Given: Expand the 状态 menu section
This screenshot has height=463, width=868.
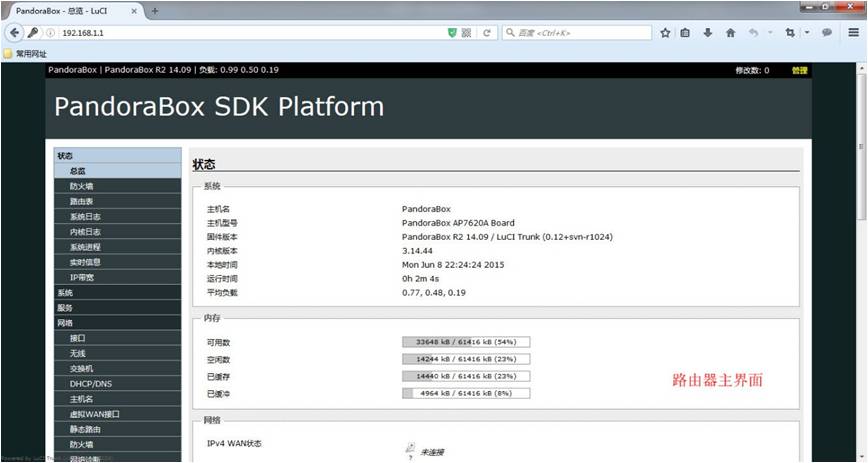Looking at the screenshot, I should [x=117, y=156].
